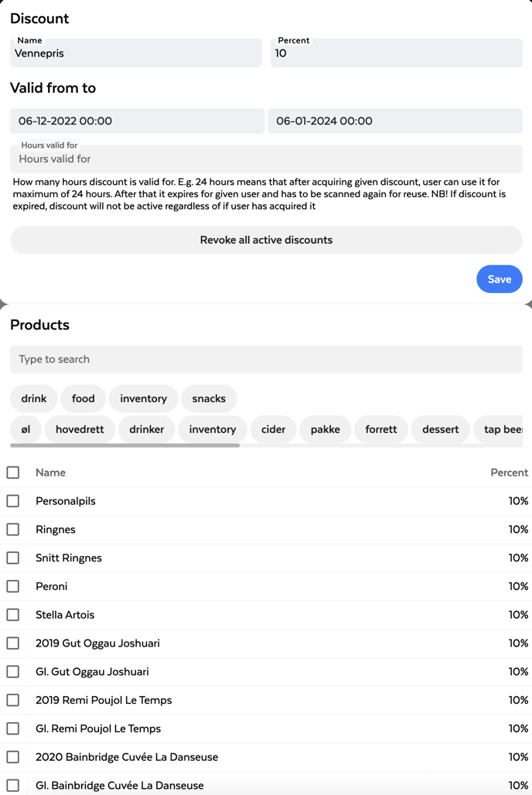Select the hovedrett subcategory chip
This screenshot has width=532, height=795.
(80, 429)
